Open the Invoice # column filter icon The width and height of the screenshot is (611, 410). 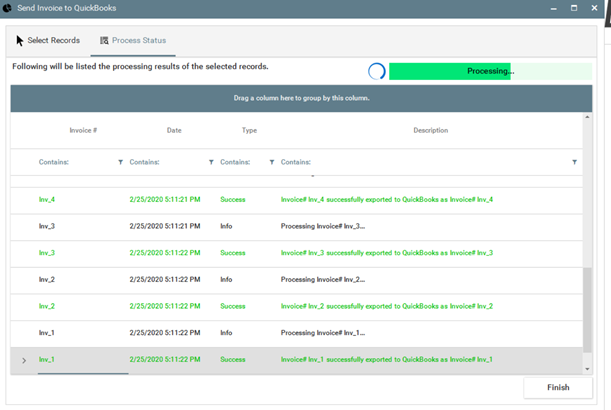click(121, 162)
